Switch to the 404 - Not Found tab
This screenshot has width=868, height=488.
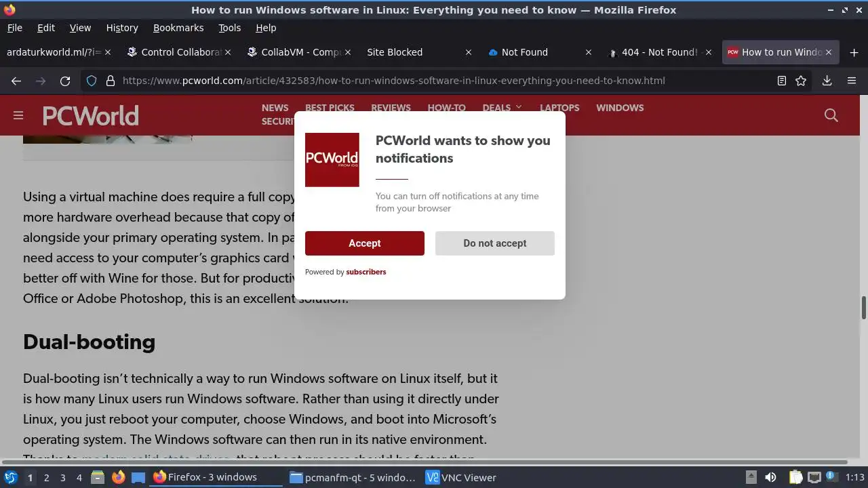click(x=658, y=52)
